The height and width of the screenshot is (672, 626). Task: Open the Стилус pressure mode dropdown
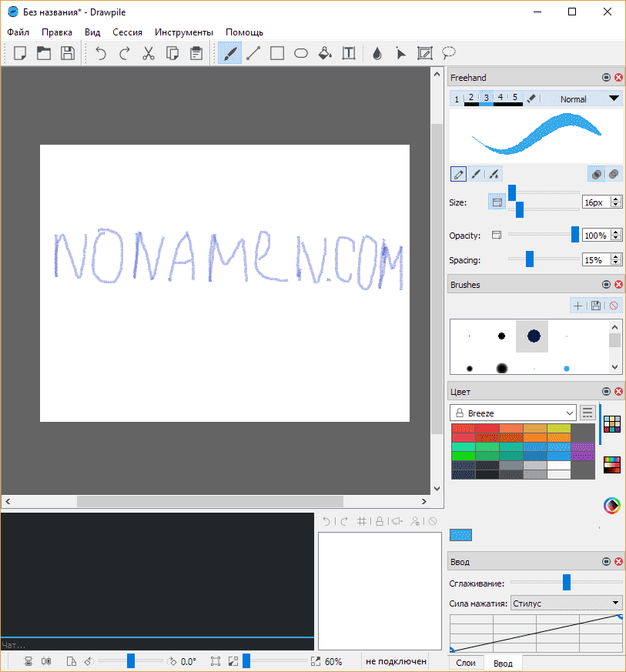point(567,603)
